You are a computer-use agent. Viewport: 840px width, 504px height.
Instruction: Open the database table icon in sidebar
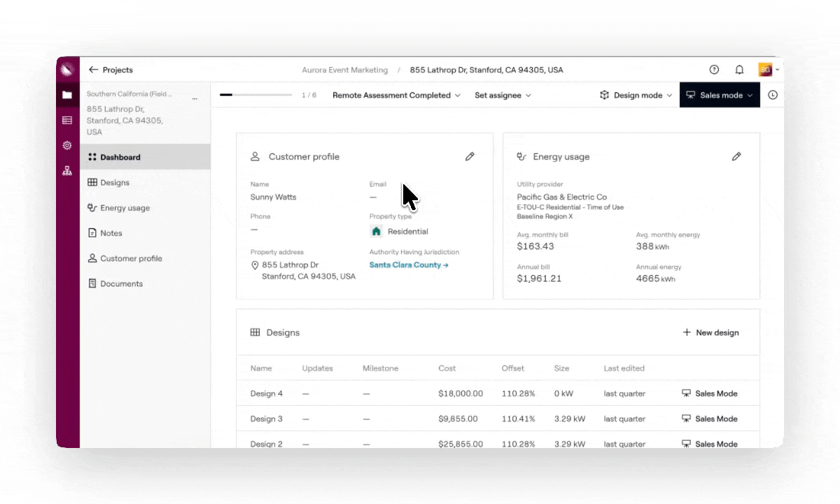coord(67,120)
